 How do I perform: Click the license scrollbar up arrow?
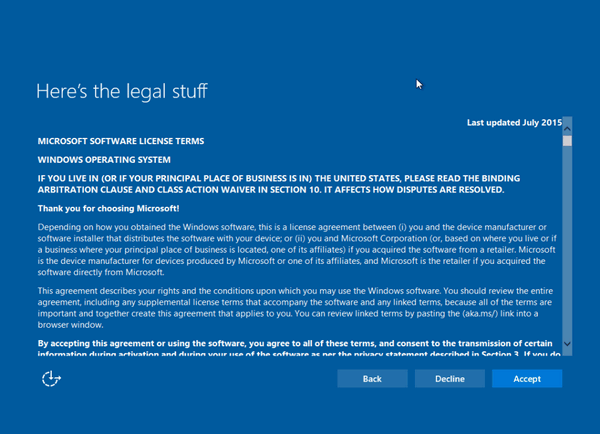(x=567, y=129)
